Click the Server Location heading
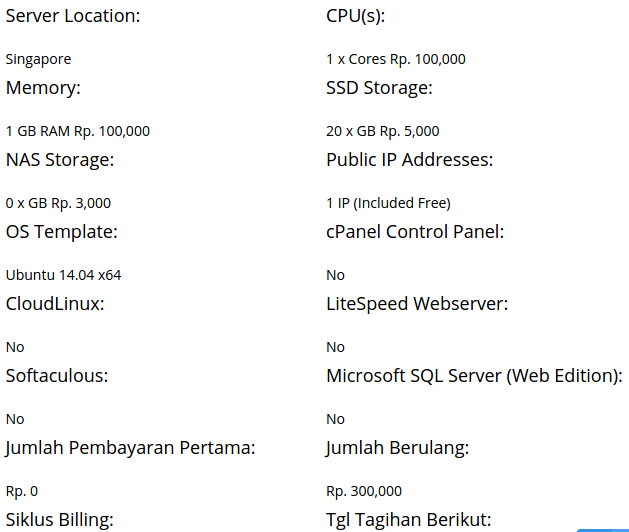 [73, 16]
